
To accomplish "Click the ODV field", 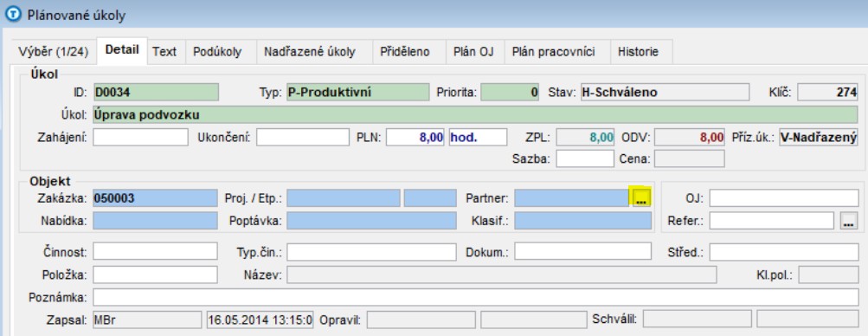I will (x=690, y=138).
